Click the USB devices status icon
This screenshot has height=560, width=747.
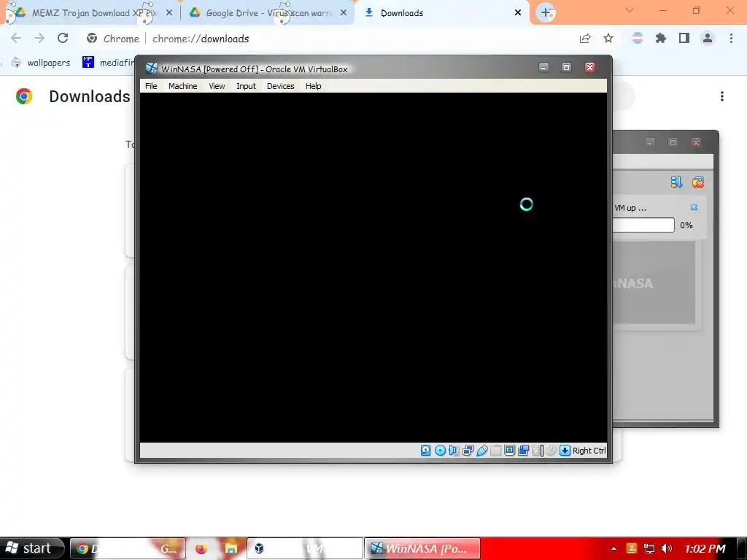[481, 451]
